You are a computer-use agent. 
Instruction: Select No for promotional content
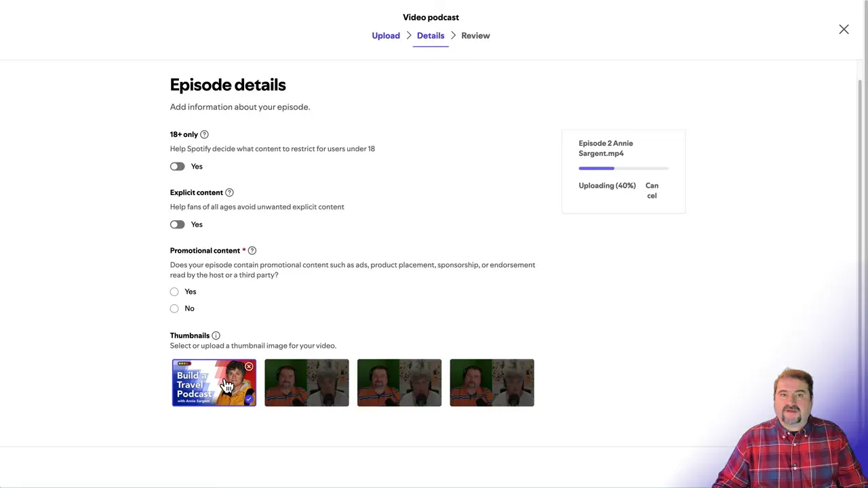coord(174,308)
